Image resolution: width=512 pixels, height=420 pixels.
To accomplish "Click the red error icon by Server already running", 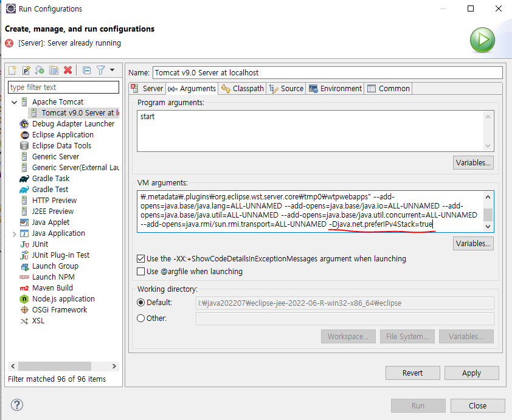I will tap(10, 43).
